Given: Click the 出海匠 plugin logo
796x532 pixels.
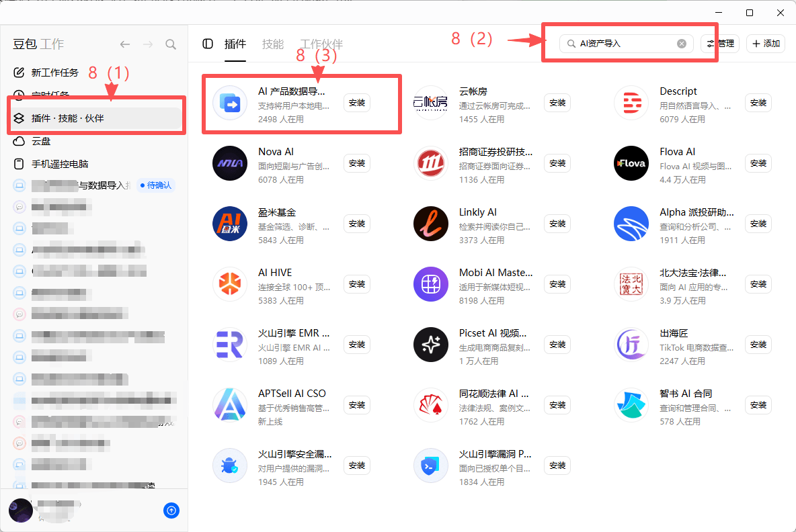Looking at the screenshot, I should (631, 345).
